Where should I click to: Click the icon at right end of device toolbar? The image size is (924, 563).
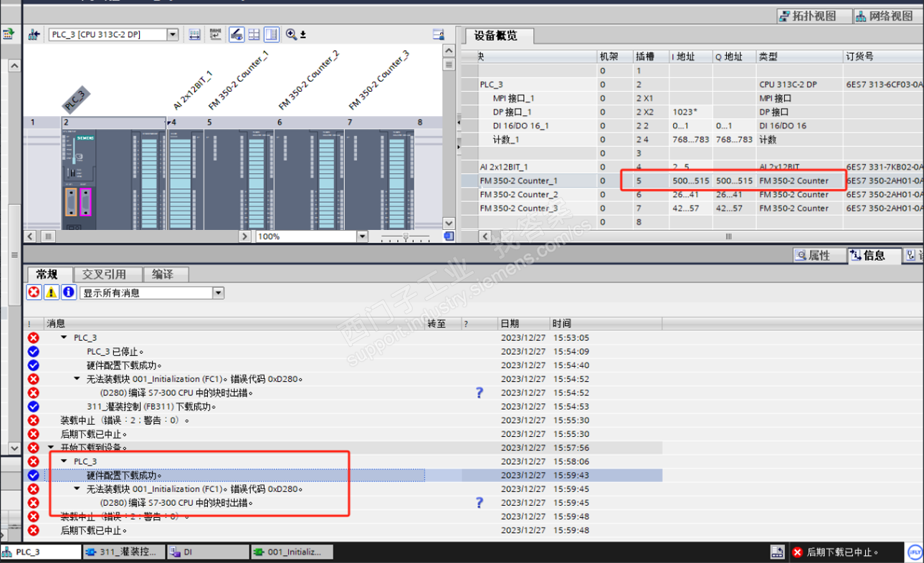pos(439,34)
